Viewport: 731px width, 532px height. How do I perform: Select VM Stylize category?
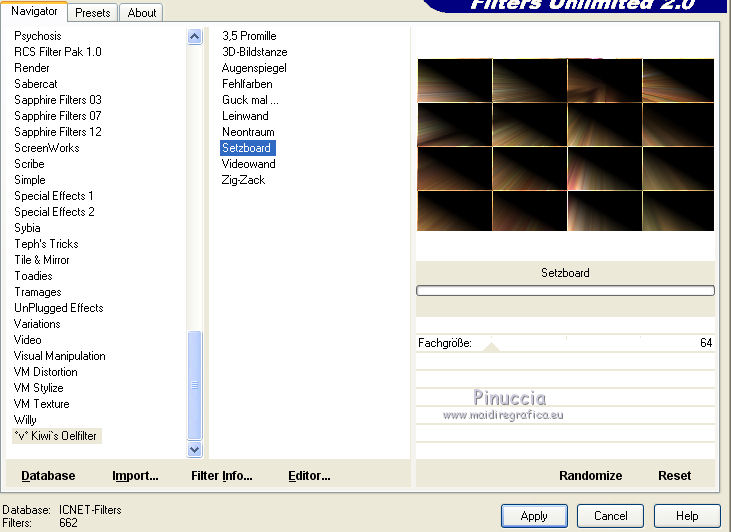tap(39, 388)
